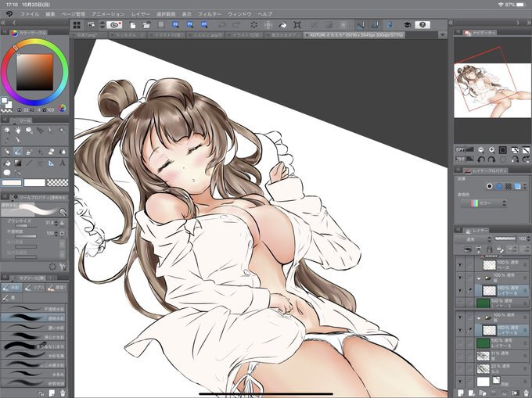Redo the action in command bar
The height and width of the screenshot is (398, 532).
point(235,25)
